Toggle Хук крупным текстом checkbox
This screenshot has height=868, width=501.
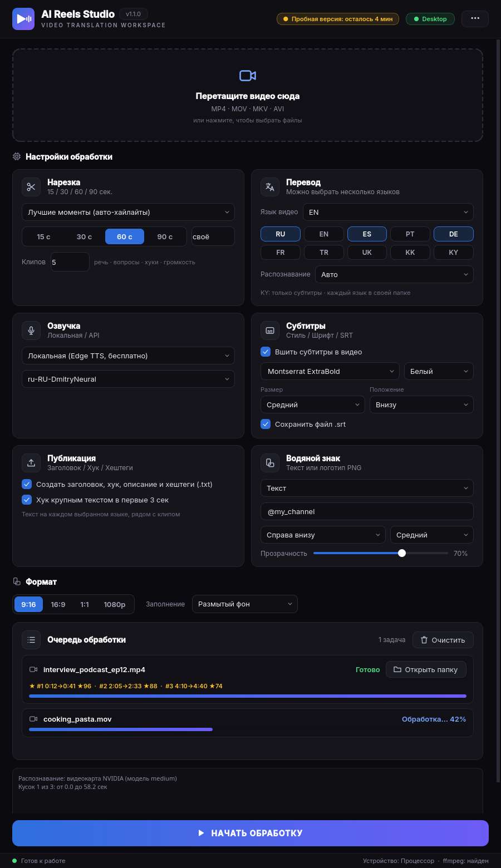pos(27,500)
